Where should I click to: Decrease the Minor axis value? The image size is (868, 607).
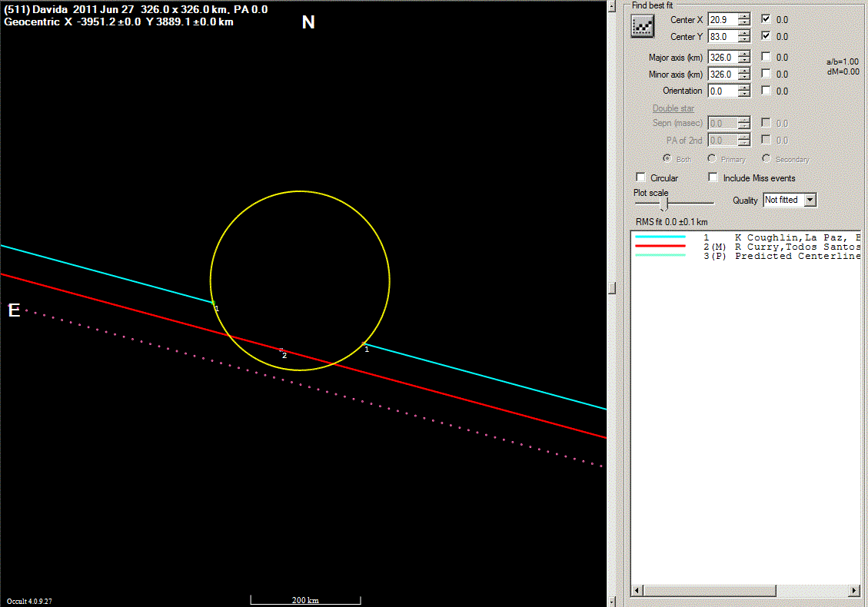click(744, 77)
